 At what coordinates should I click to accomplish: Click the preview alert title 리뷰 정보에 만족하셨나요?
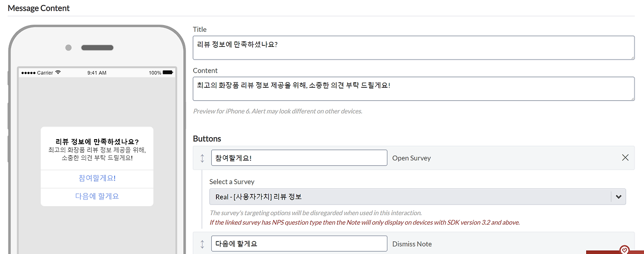97,142
